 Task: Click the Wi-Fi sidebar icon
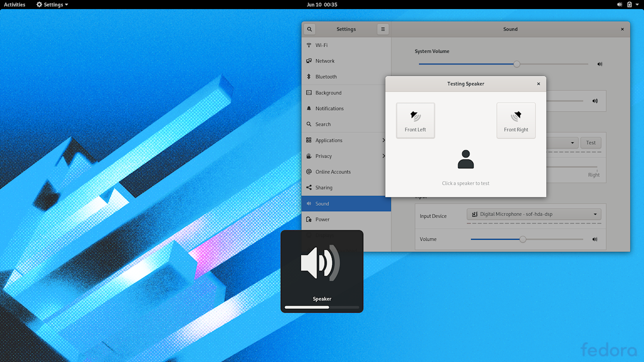[309, 45]
